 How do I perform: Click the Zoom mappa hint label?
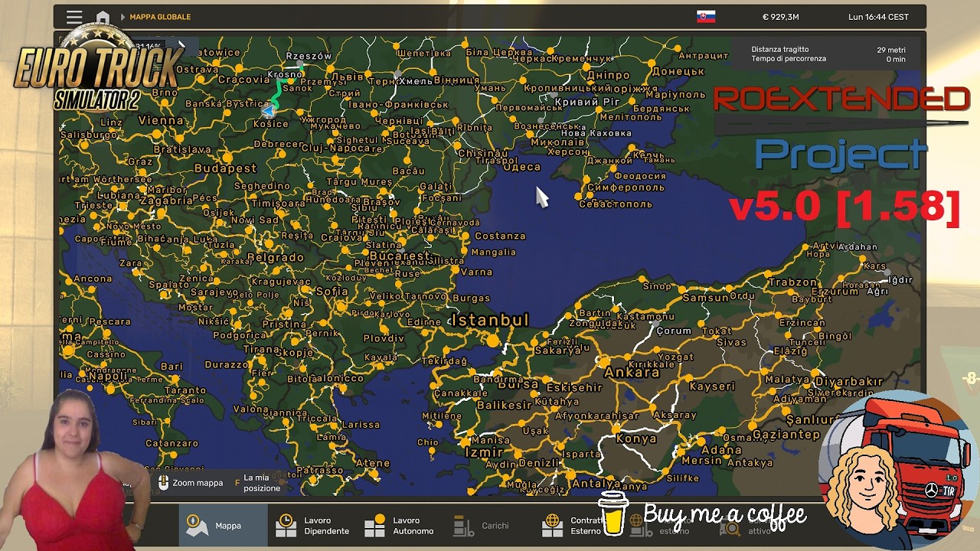point(198,483)
